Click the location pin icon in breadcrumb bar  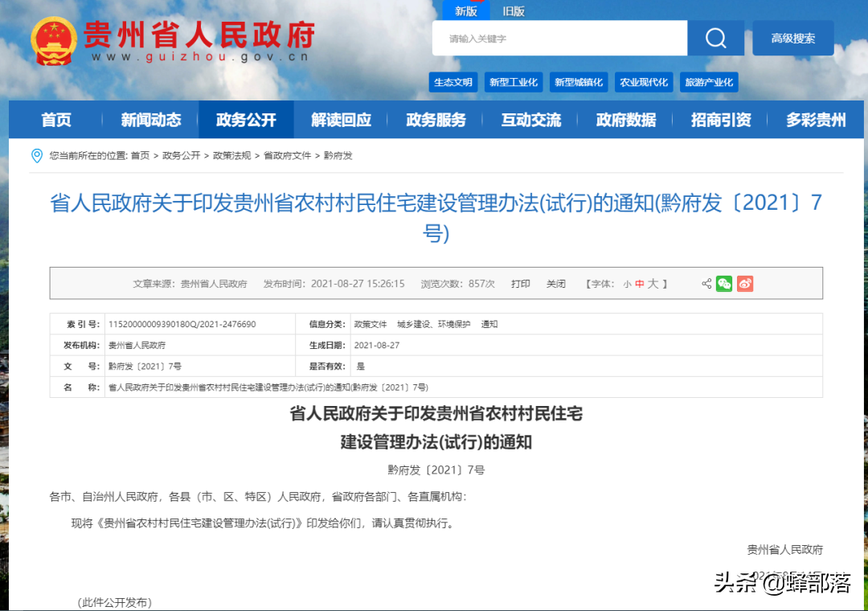[x=36, y=155]
